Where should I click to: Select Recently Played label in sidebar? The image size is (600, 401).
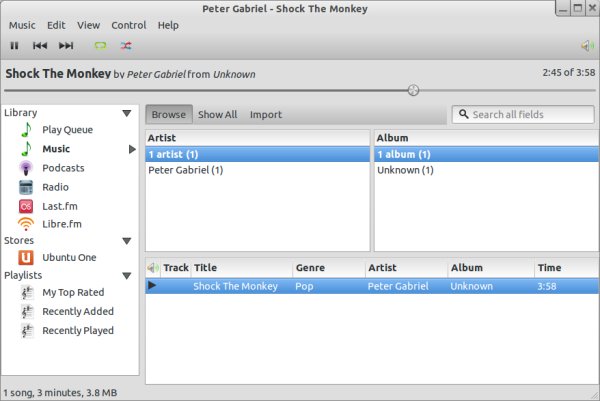point(78,331)
